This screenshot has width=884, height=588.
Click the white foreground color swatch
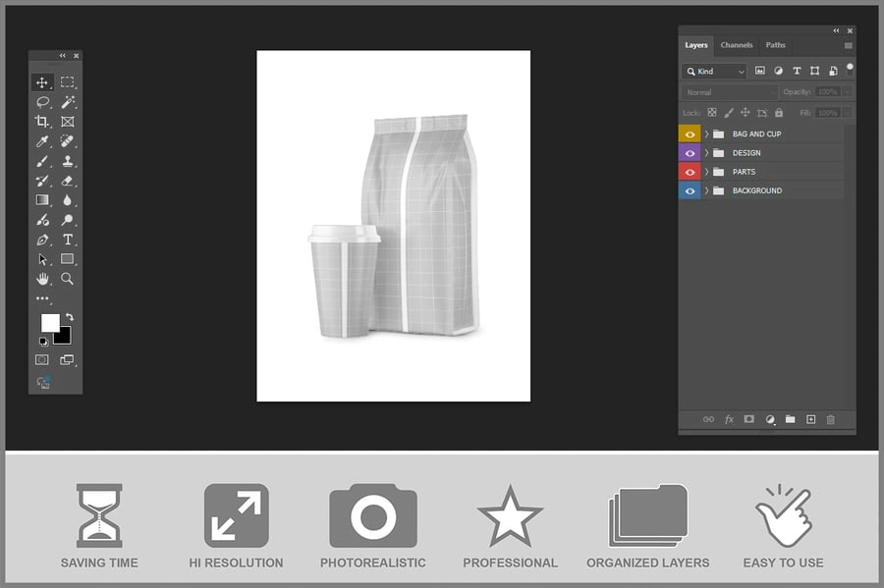tap(48, 322)
